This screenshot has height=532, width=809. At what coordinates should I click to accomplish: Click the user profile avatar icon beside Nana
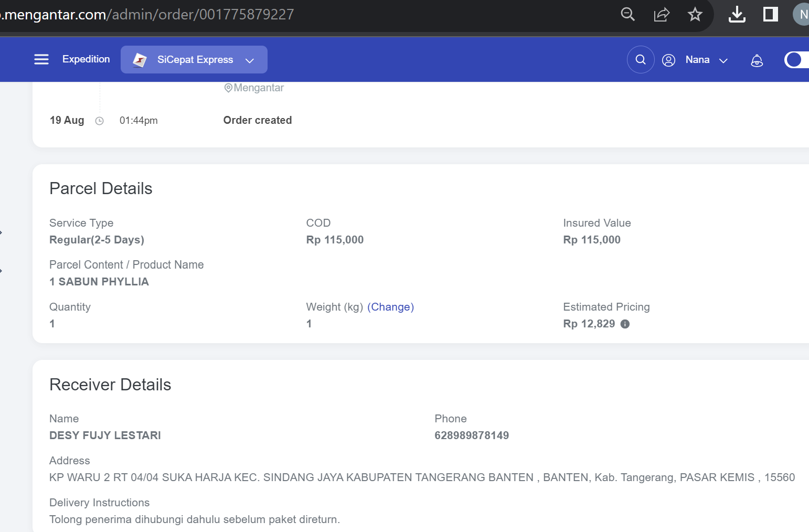point(668,60)
